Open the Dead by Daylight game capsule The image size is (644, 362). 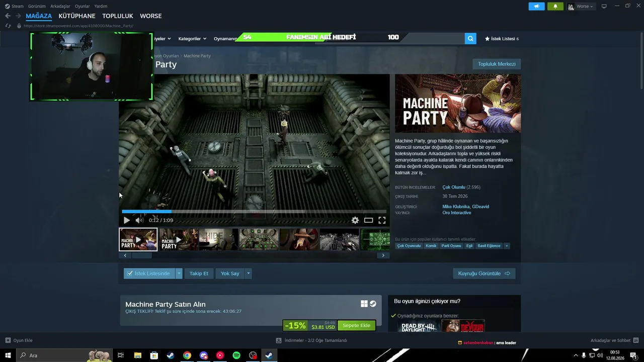click(419, 326)
